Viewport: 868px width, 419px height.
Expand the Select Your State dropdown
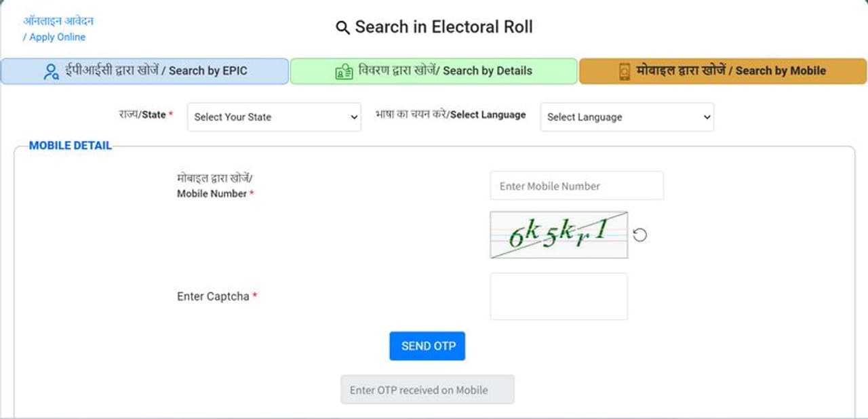coord(274,117)
